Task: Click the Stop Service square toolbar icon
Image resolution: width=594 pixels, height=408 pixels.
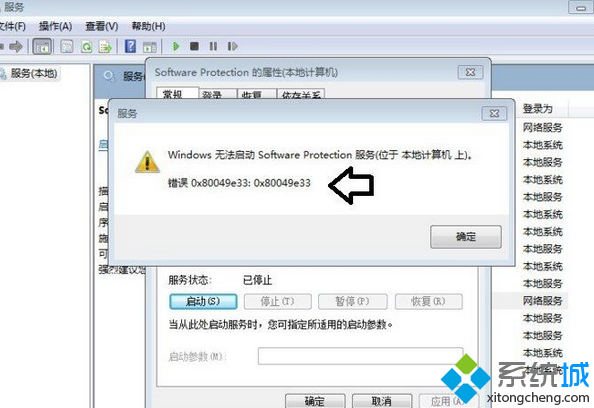Action: click(194, 46)
